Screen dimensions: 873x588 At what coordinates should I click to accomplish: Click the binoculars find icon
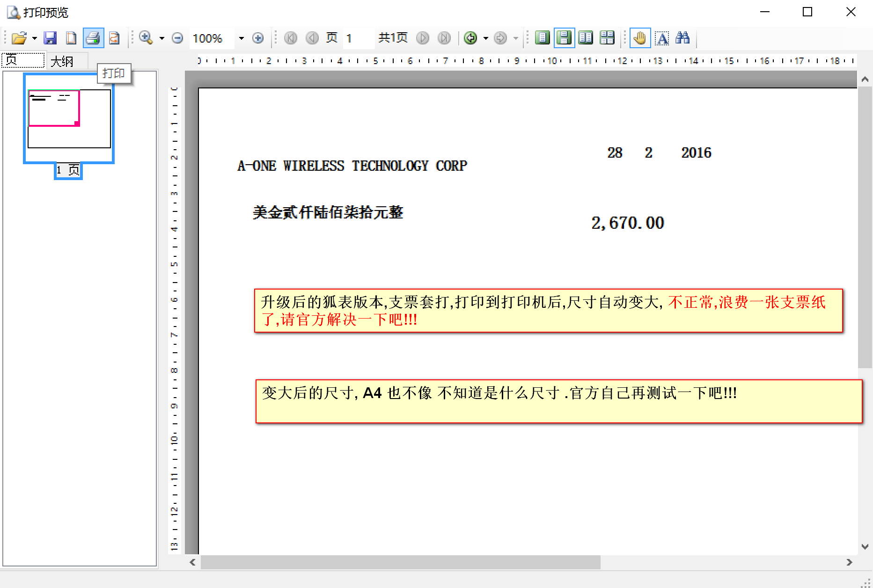pyautogui.click(x=683, y=38)
